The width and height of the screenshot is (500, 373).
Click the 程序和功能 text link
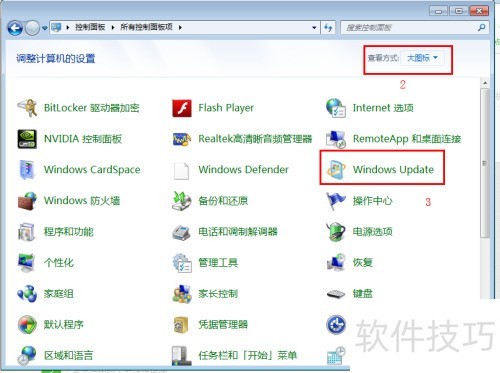(69, 232)
